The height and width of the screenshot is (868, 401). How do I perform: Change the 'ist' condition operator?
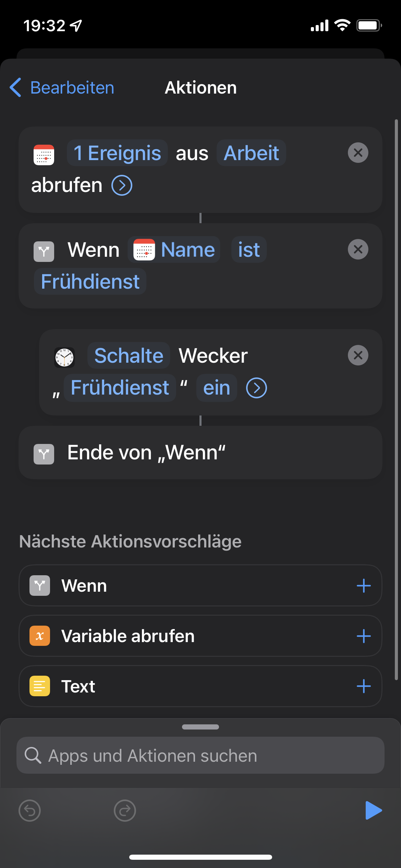click(x=249, y=250)
